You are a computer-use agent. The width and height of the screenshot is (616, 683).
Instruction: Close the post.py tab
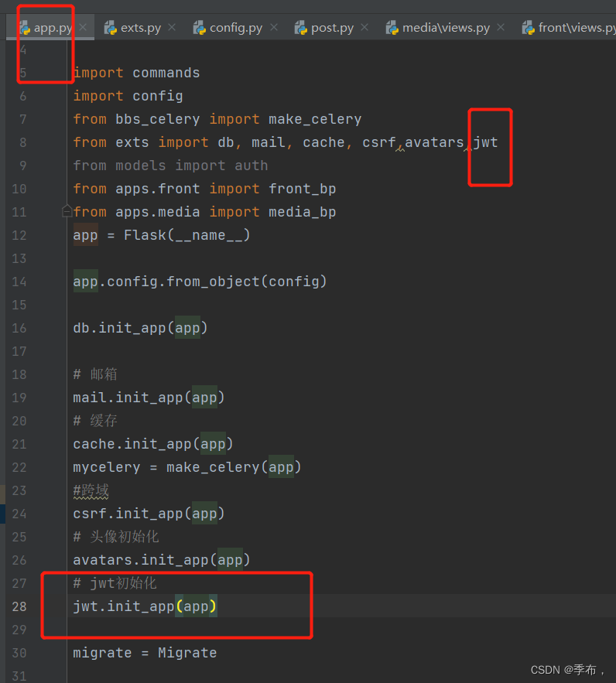(x=364, y=27)
